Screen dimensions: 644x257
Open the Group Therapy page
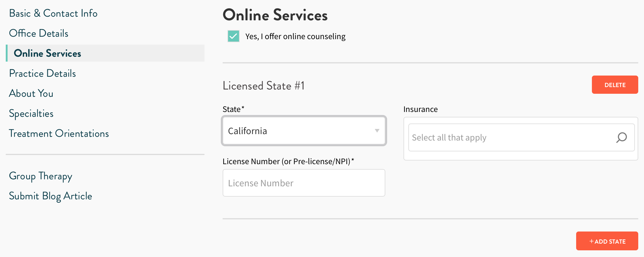41,176
